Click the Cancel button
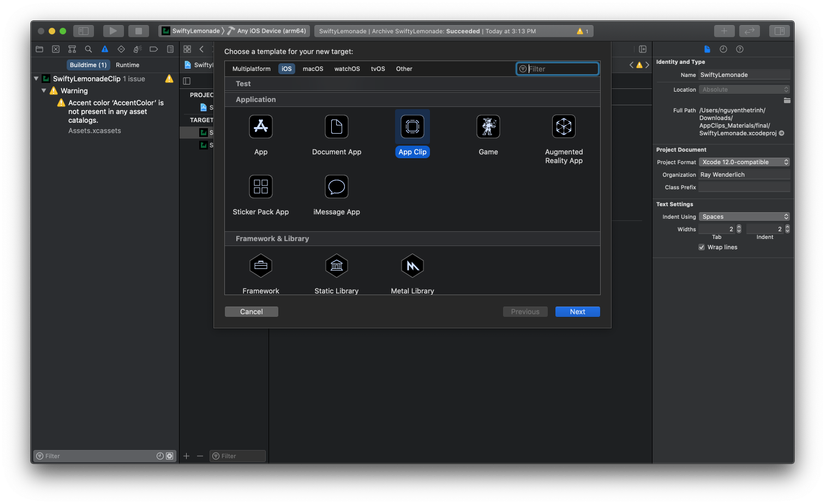The width and height of the screenshot is (825, 504). (251, 312)
